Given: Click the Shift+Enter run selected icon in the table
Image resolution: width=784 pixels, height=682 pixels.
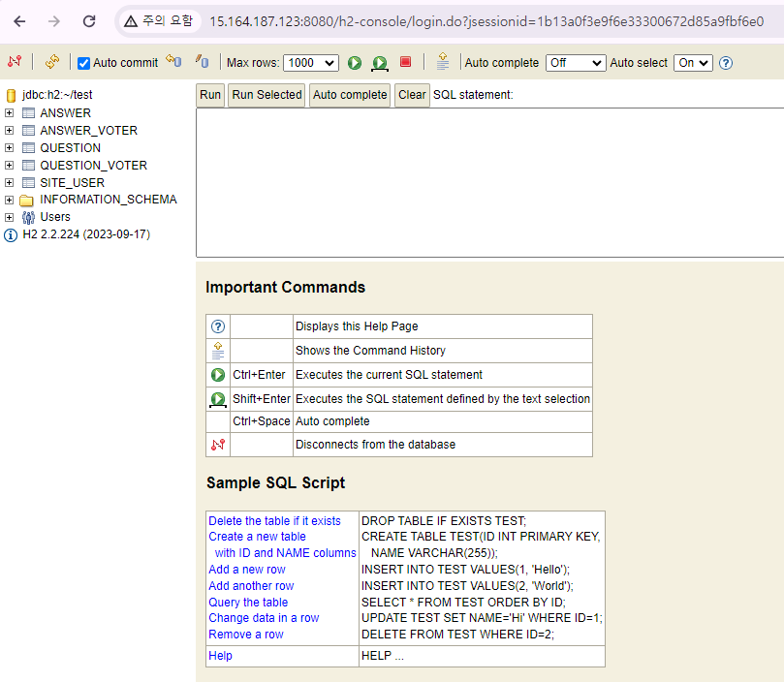Looking at the screenshot, I should click(217, 399).
